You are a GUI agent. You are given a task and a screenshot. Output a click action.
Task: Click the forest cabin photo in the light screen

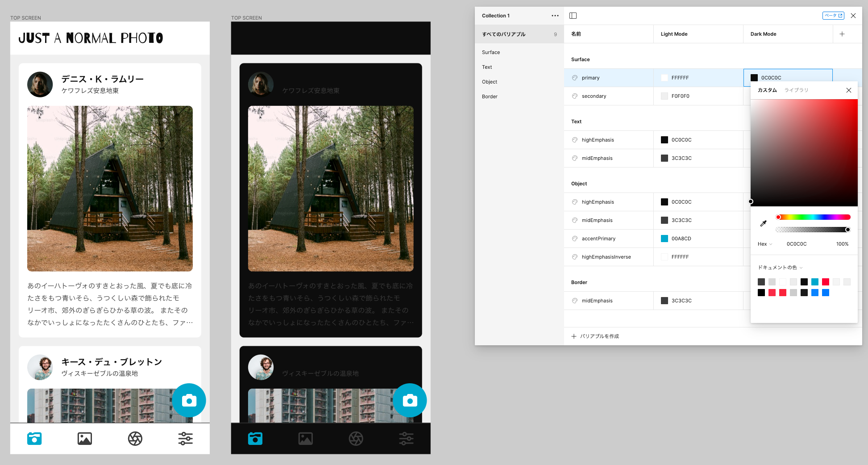click(x=110, y=189)
